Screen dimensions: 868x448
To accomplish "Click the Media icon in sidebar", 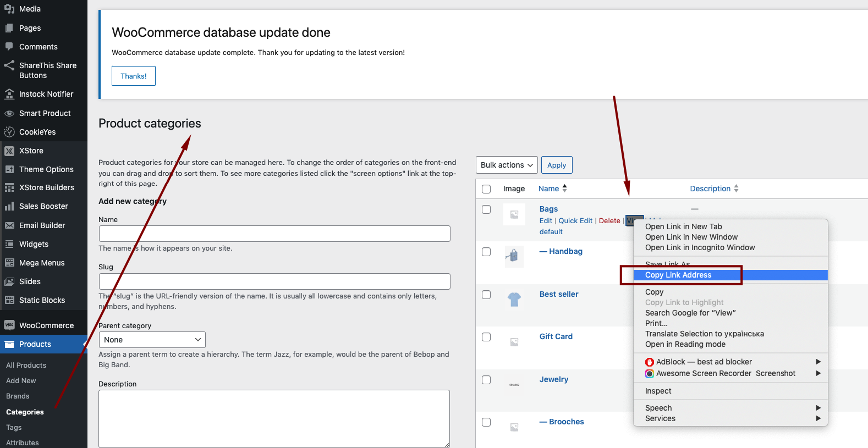I will (x=9, y=9).
